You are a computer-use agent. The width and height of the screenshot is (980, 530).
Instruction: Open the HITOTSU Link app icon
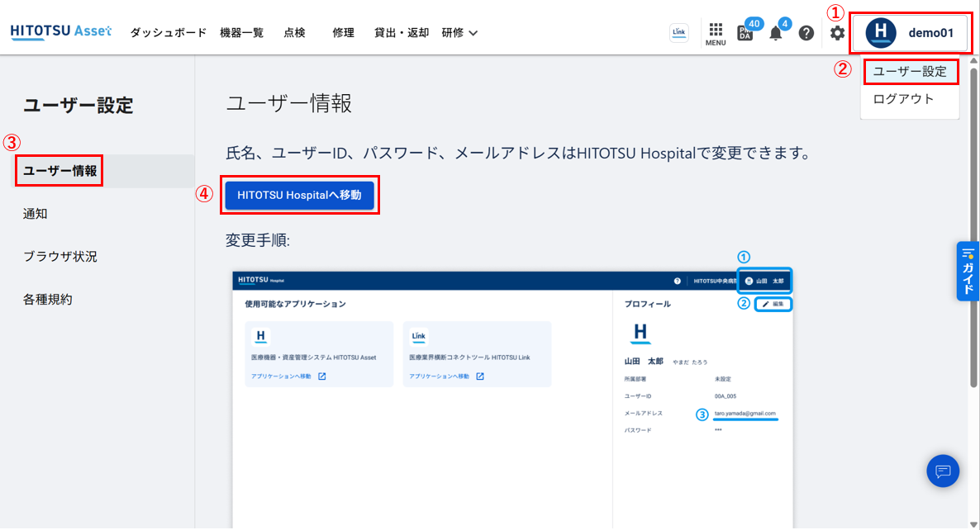678,32
